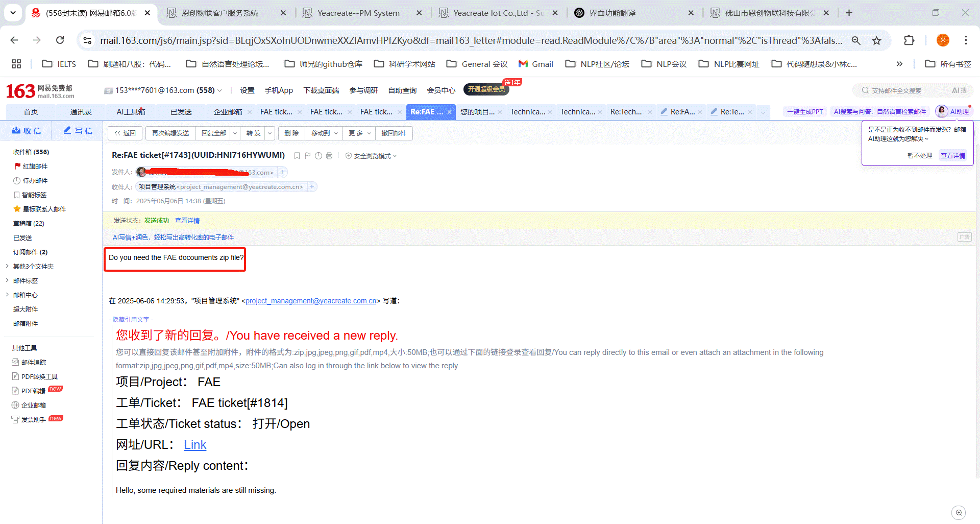
Task: Click the 撤回邮件 recall button
Action: [x=394, y=133]
